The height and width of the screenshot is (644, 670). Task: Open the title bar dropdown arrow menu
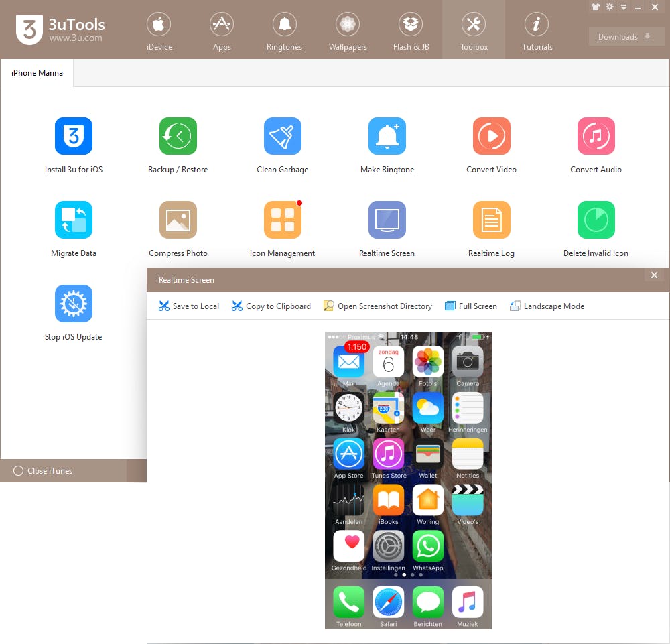[x=623, y=7]
